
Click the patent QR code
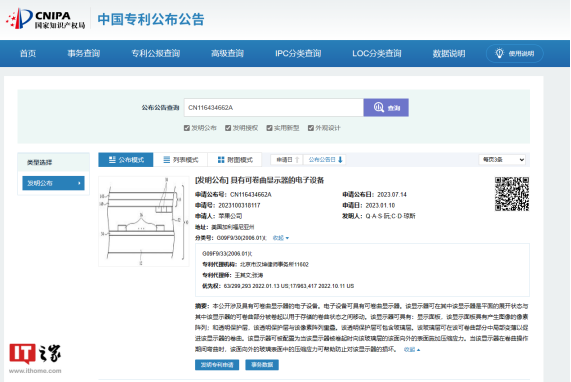512,194
